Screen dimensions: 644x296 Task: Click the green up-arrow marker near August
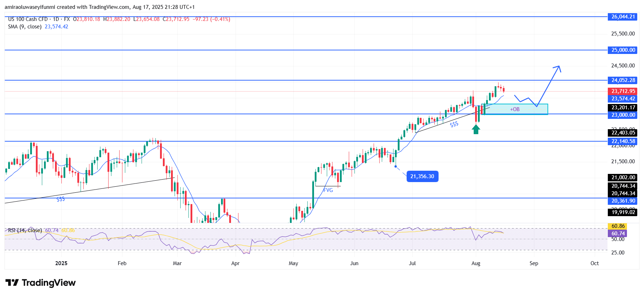tap(476, 129)
